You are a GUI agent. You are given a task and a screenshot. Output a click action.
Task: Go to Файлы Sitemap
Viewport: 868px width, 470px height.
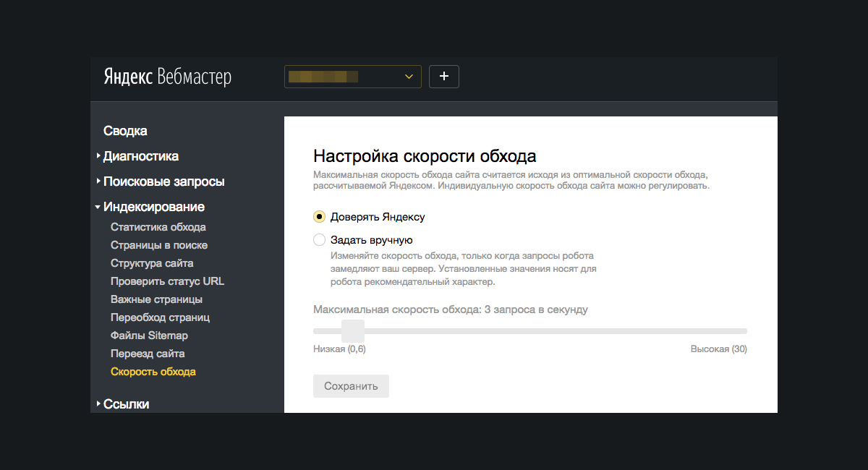point(149,336)
